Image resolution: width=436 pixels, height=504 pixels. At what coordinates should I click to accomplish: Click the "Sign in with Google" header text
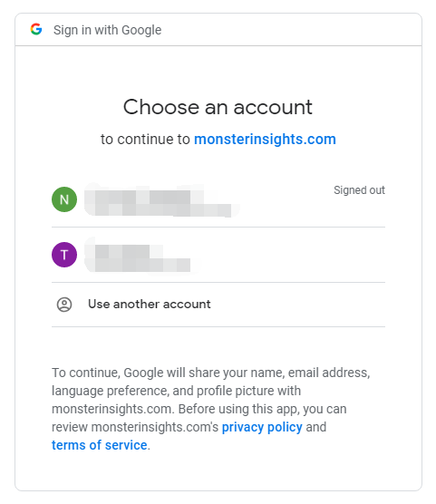click(107, 30)
